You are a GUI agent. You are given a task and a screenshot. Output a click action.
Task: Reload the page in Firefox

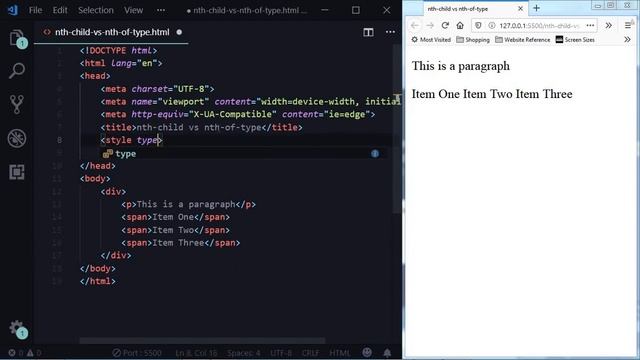point(445,25)
